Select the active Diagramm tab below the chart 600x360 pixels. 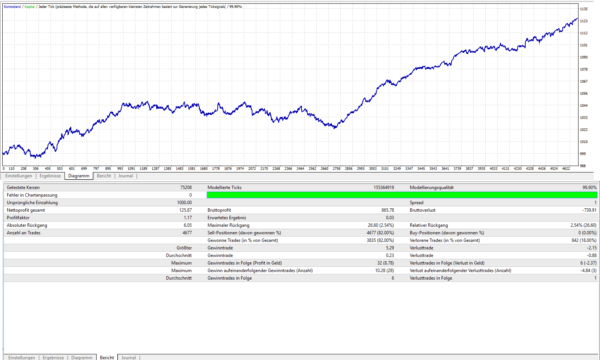coord(79,176)
